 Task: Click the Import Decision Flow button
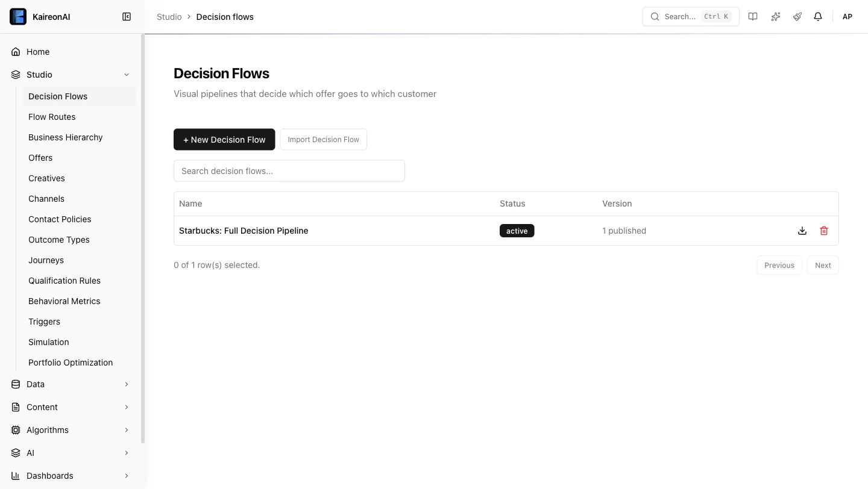[x=323, y=139]
